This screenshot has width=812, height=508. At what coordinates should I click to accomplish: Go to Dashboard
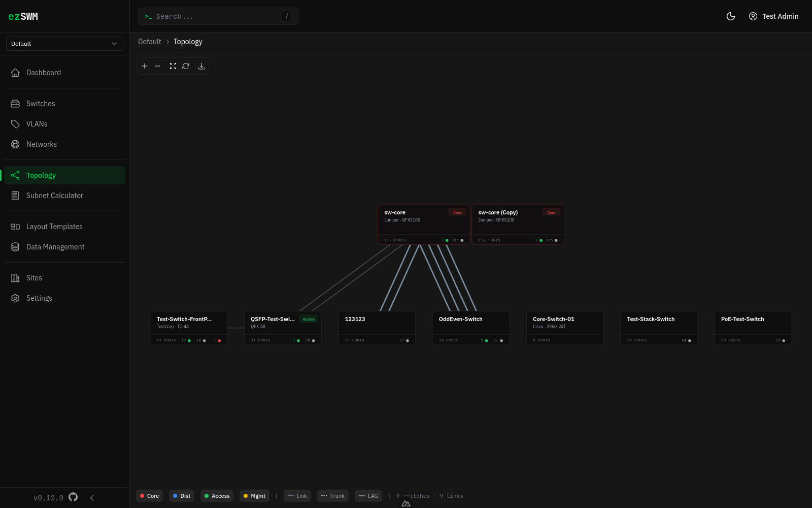click(64, 73)
